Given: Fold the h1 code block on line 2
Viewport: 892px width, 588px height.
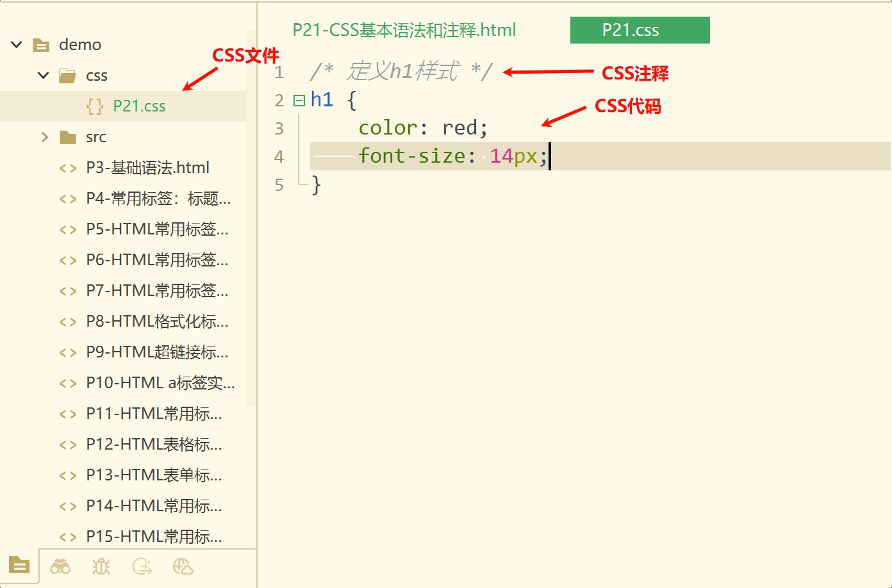Looking at the screenshot, I should tap(299, 100).
